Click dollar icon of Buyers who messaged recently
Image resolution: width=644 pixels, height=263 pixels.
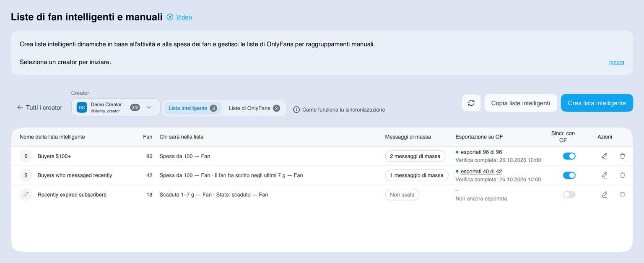(x=26, y=175)
